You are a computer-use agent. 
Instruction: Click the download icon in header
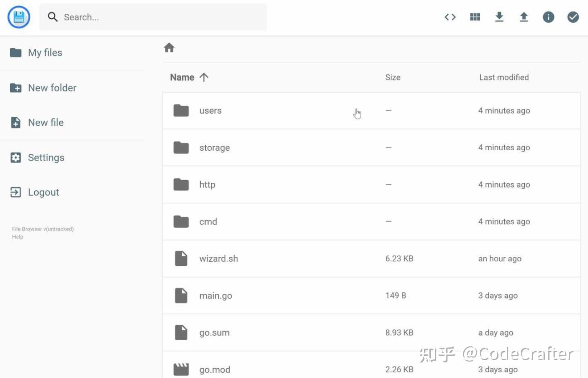pyautogui.click(x=499, y=17)
